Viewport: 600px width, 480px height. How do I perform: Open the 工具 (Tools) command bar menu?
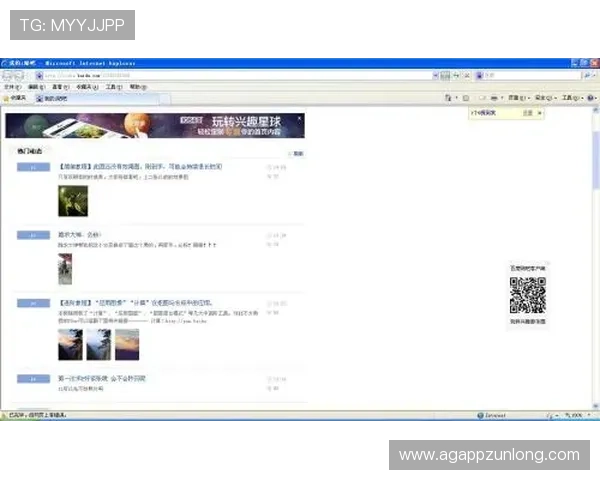572,98
